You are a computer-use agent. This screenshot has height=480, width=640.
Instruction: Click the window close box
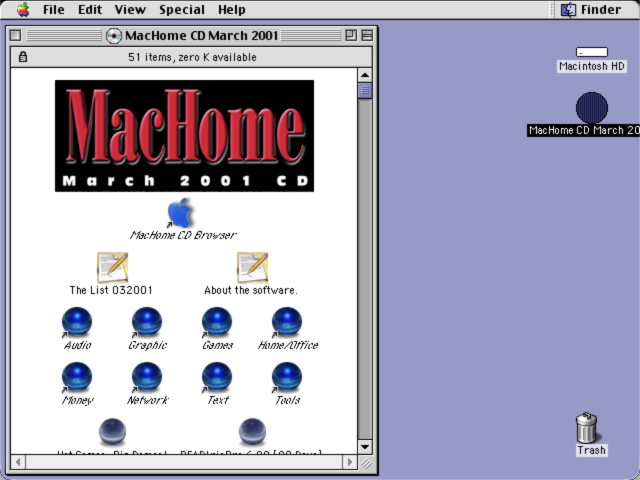click(16, 36)
